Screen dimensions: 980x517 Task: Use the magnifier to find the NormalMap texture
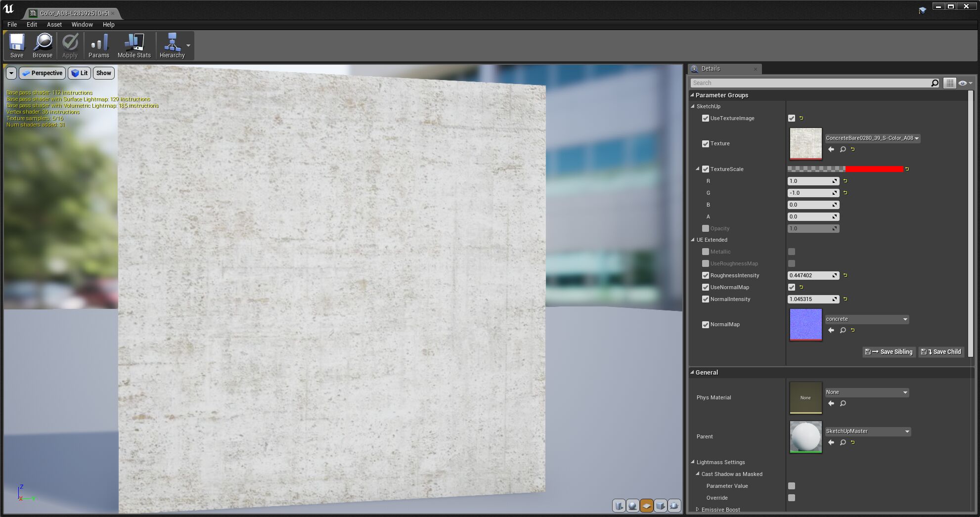843,330
